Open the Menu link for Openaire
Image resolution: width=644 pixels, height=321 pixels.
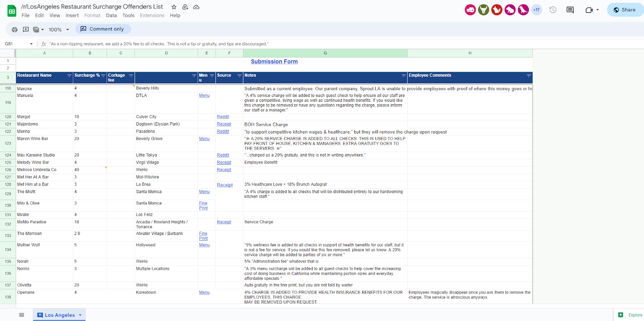(x=204, y=292)
